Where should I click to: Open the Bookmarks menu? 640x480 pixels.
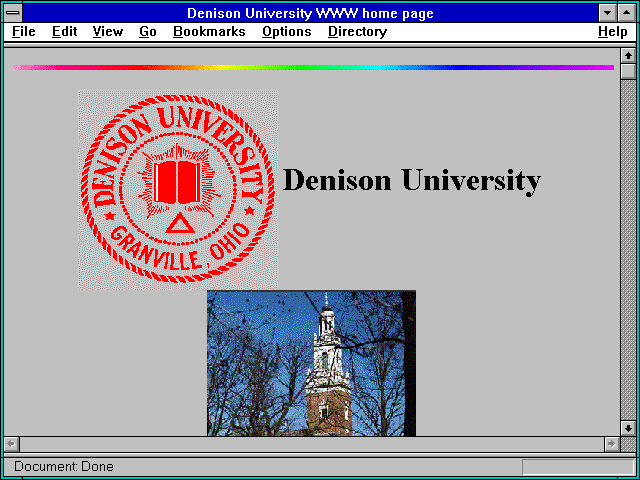point(209,32)
